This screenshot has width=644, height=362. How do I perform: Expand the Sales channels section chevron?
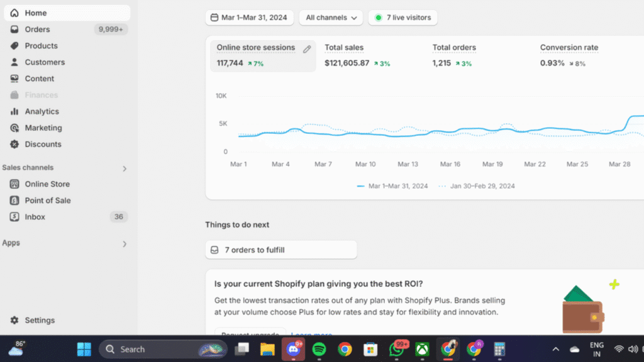click(x=125, y=168)
